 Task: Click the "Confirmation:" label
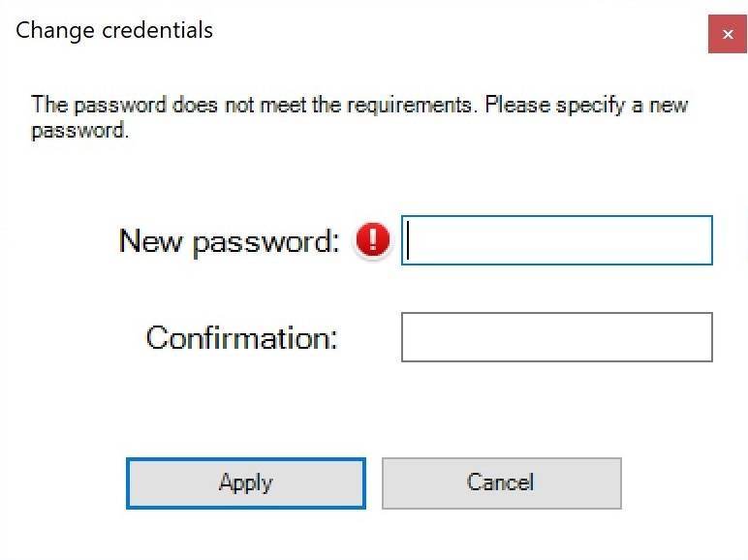pyautogui.click(x=241, y=337)
